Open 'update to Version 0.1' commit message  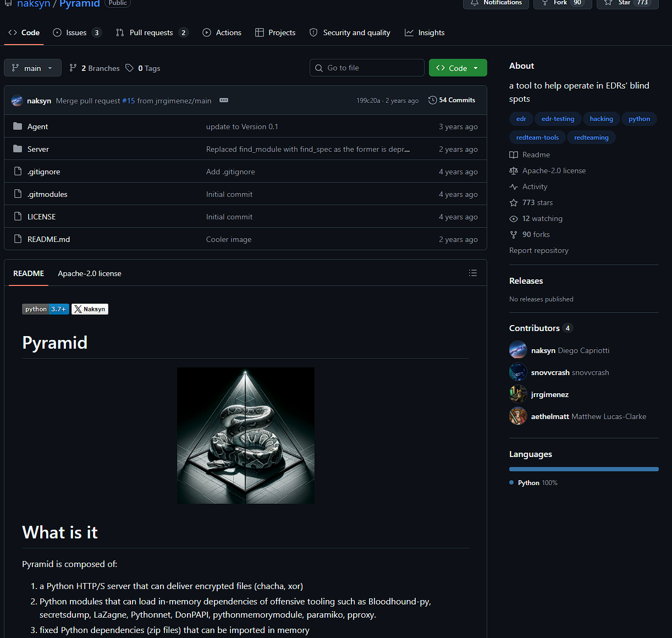click(242, 127)
